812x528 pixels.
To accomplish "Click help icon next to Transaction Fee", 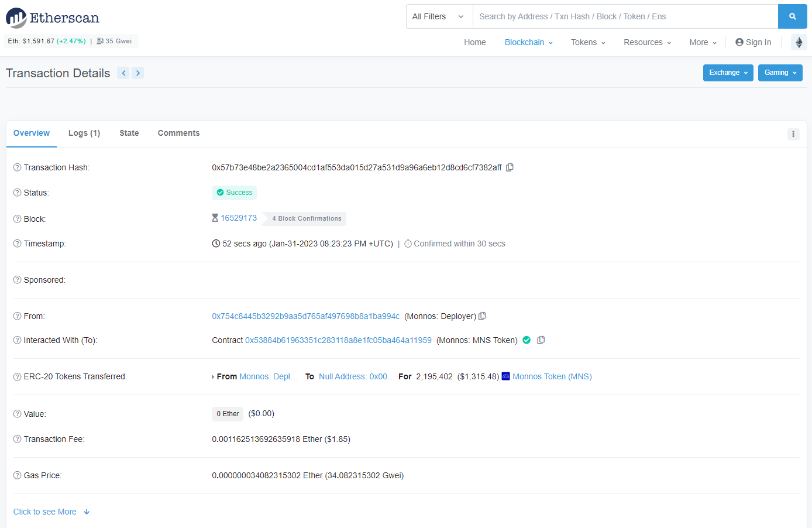I will coord(17,439).
